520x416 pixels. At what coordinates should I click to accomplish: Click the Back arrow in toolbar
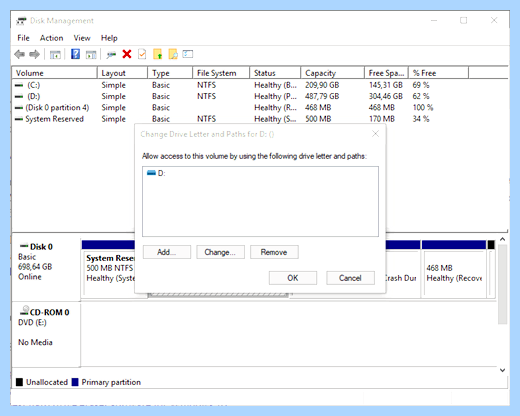pyautogui.click(x=20, y=54)
